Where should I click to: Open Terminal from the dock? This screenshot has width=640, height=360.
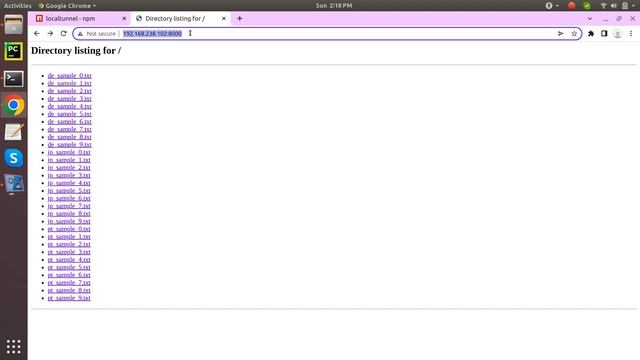pos(13,79)
